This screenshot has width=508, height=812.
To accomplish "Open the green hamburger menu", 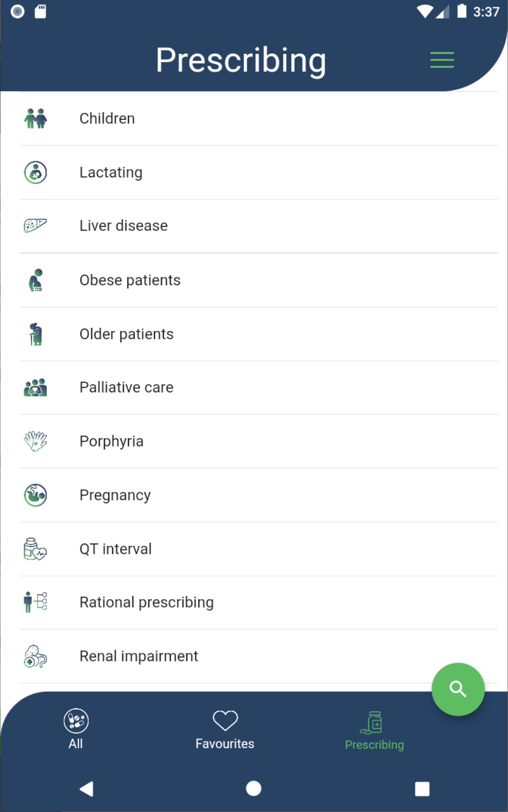I will (x=442, y=60).
